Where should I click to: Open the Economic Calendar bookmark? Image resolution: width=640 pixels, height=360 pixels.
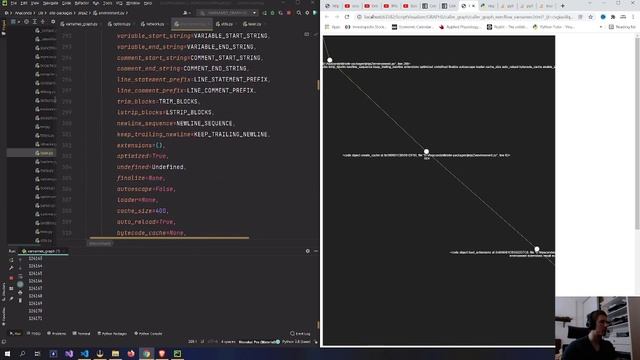(x=412, y=27)
